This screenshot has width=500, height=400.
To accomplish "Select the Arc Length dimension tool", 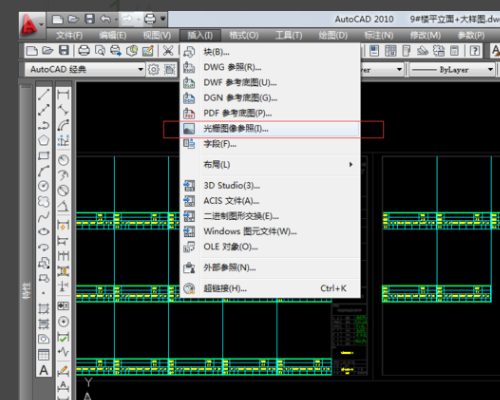I will click(63, 125).
